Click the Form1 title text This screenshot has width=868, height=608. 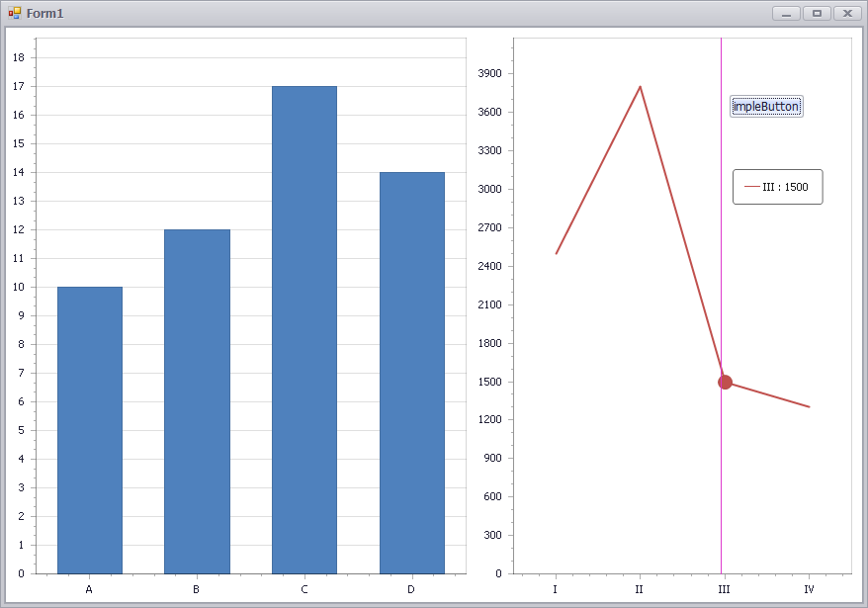point(44,13)
